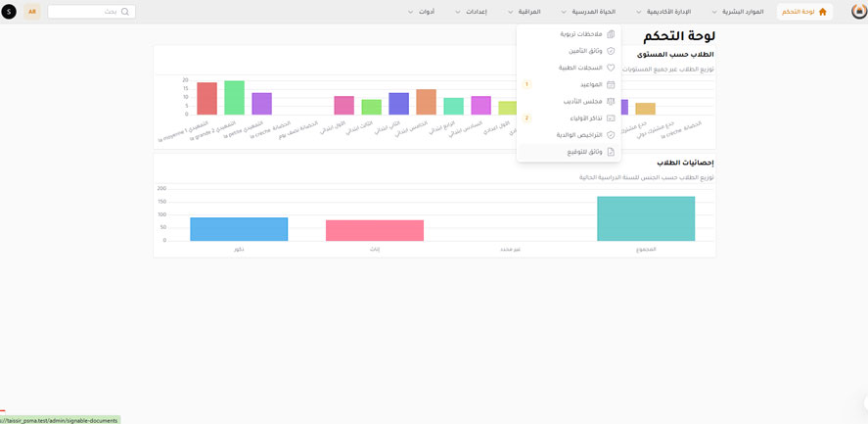868x424 pixels.
Task: Click the مجلس التأديب icon in the menu
Action: coord(611,102)
